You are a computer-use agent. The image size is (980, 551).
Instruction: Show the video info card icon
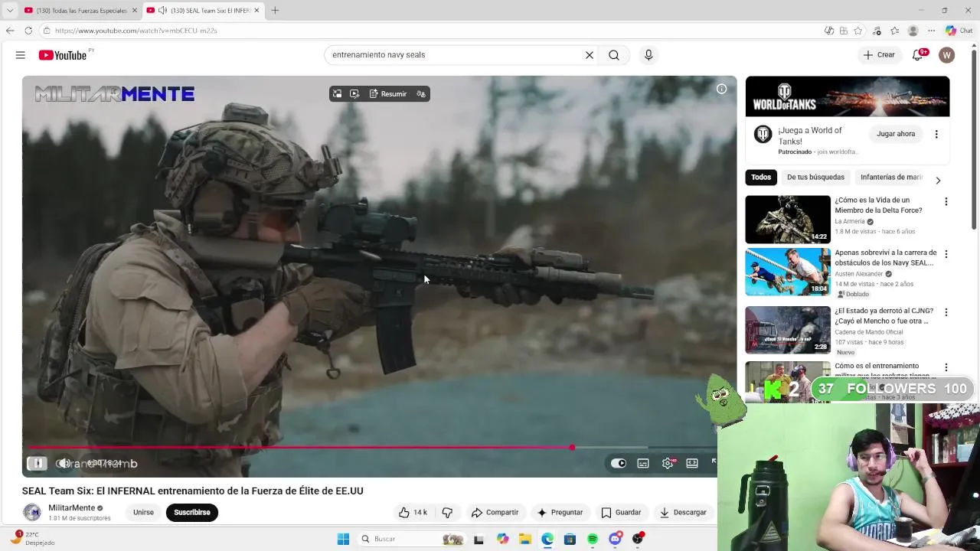pyautogui.click(x=721, y=89)
